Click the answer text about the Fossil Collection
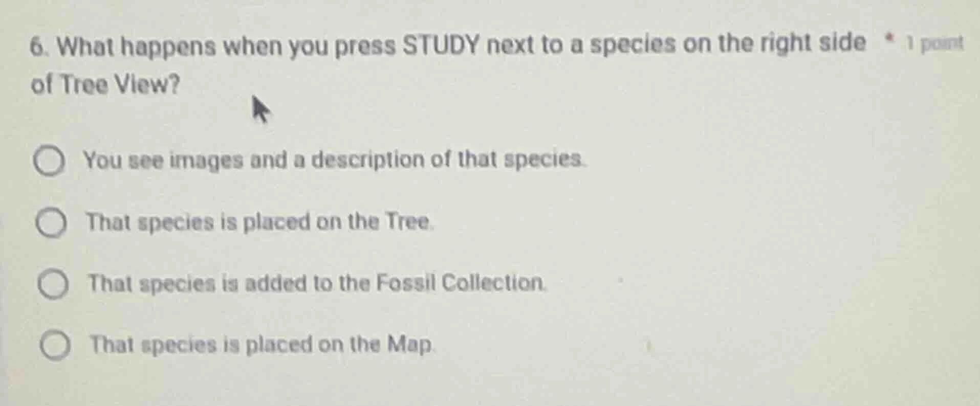980x406 pixels. point(316,285)
